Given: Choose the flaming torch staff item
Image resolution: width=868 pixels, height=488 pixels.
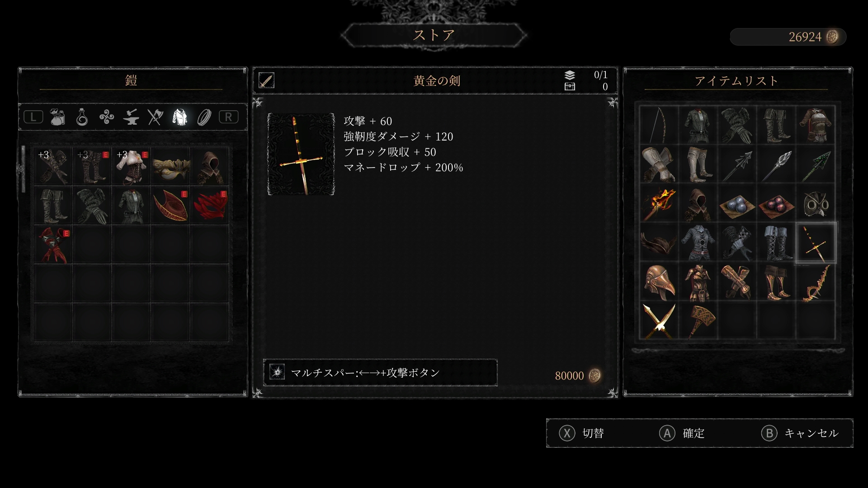Looking at the screenshot, I should pos(659,204).
